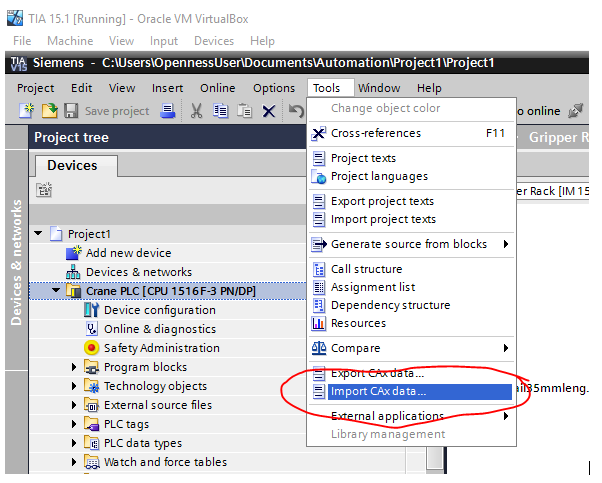
Task: Click the Resources chart icon
Action: click(318, 323)
